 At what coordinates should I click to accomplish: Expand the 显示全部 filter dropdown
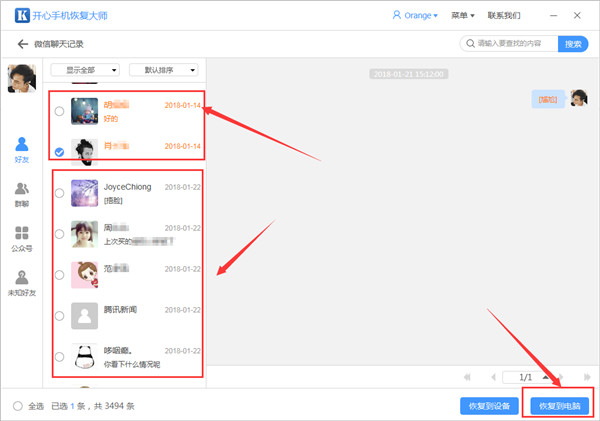[85, 70]
